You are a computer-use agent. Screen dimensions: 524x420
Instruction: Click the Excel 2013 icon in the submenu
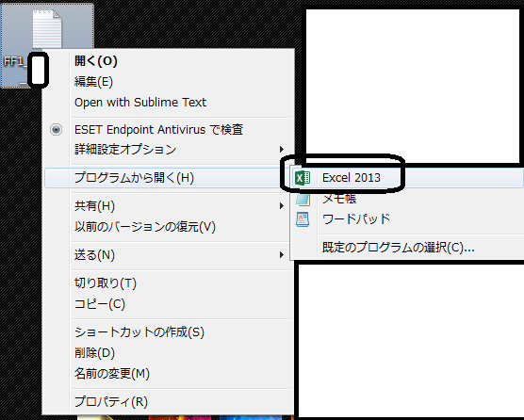coord(303,178)
